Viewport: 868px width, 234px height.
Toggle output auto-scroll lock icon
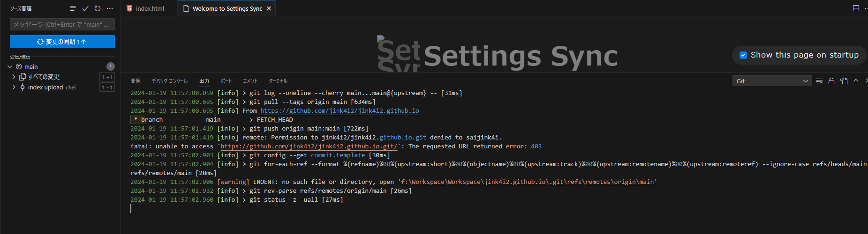coord(831,81)
